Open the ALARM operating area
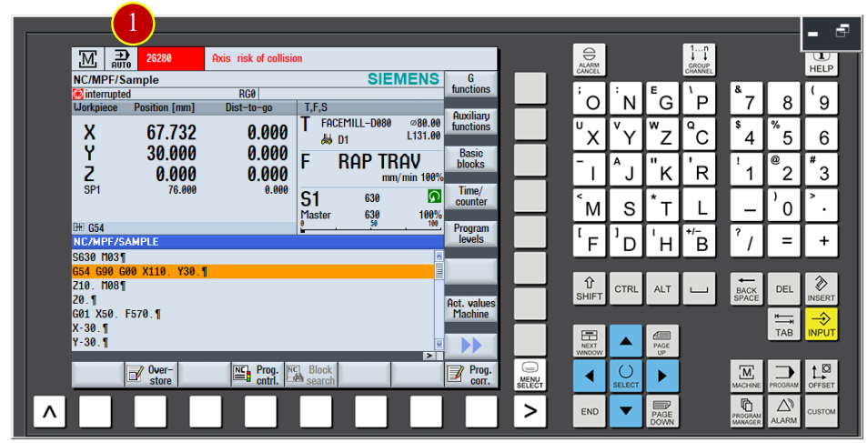The width and height of the screenshot is (868, 443). 784,411
